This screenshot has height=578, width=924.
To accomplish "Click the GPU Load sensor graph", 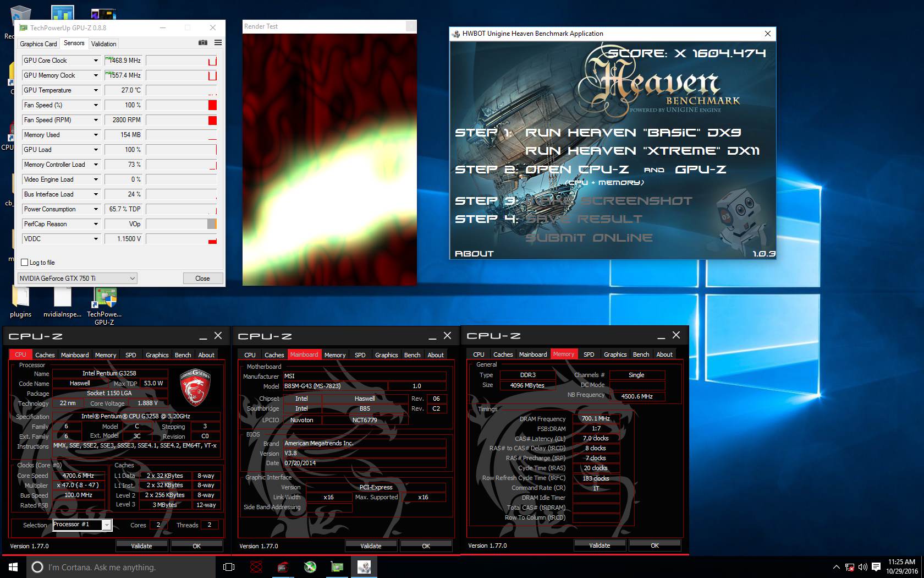I will click(182, 150).
